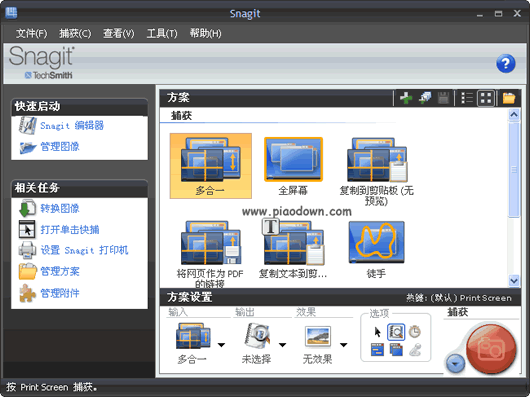Switch profiles to list view
The height and width of the screenshot is (397, 530).
click(x=467, y=98)
